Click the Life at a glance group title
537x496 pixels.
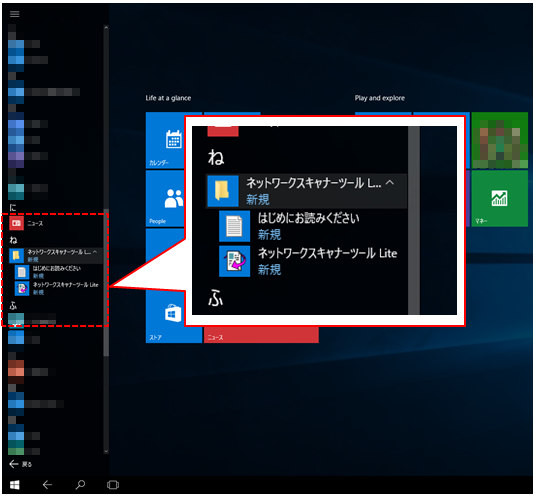pyautogui.click(x=168, y=98)
